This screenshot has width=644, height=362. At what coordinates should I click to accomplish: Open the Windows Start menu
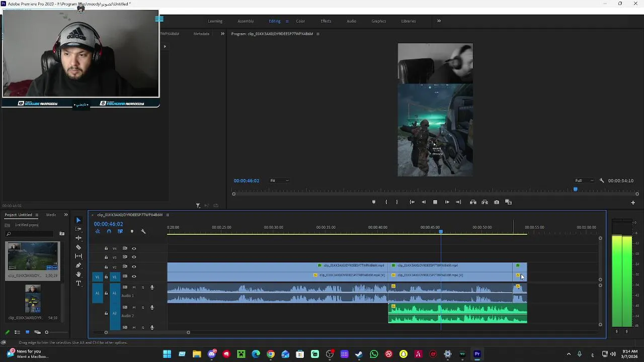(x=167, y=354)
